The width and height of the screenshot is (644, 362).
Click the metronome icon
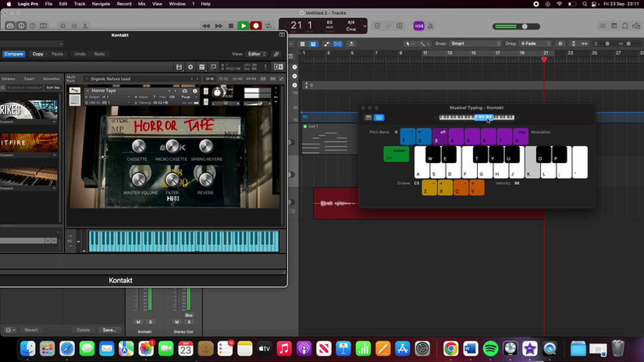pos(430,26)
